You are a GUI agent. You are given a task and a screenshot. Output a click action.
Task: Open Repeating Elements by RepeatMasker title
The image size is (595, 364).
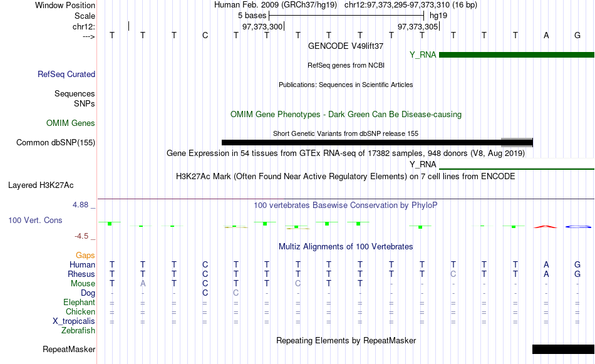[346, 340]
